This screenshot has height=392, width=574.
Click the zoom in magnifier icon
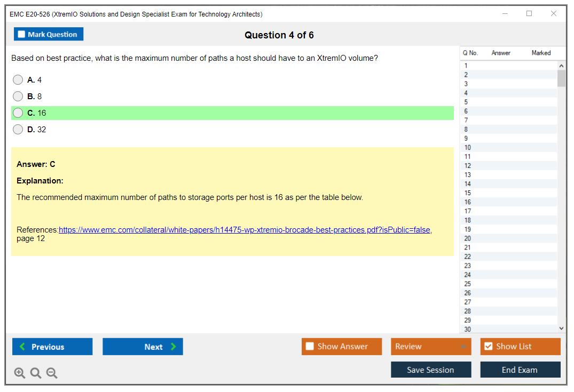coord(20,373)
